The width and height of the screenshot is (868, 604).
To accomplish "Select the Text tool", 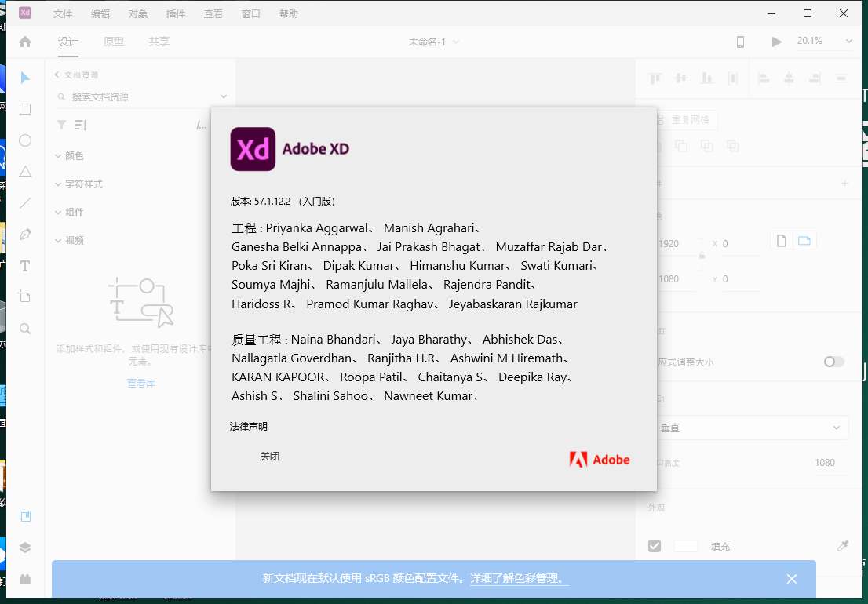I will 25,266.
